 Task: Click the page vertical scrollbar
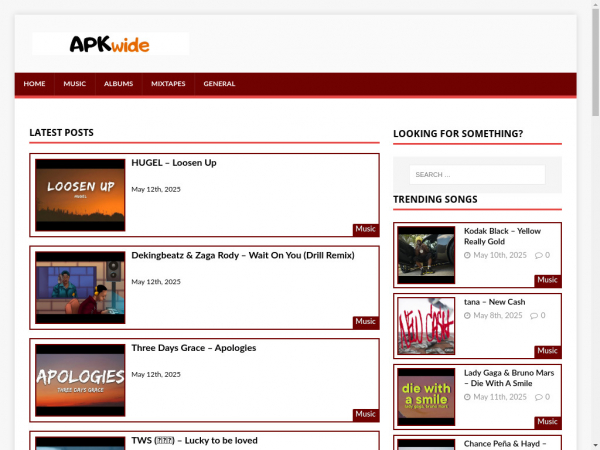pos(595,61)
